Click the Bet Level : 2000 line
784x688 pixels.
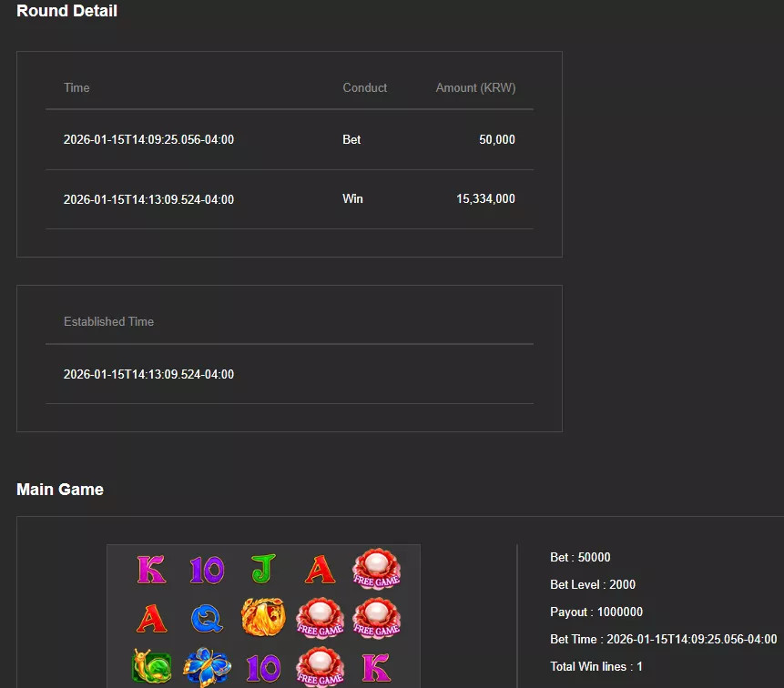pyautogui.click(x=593, y=584)
